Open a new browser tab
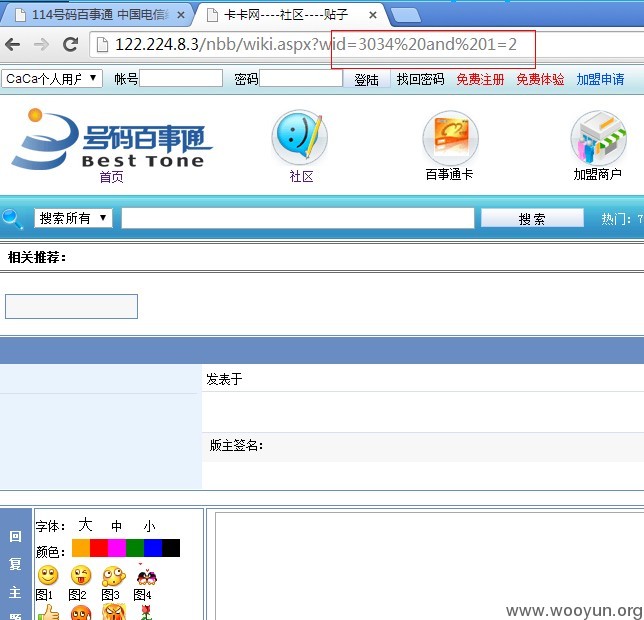 tap(406, 16)
